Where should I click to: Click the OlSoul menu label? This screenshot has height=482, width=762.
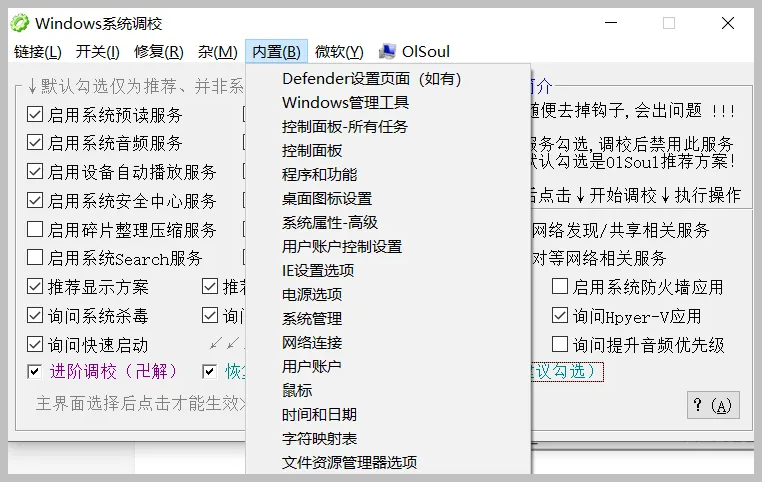[x=426, y=52]
